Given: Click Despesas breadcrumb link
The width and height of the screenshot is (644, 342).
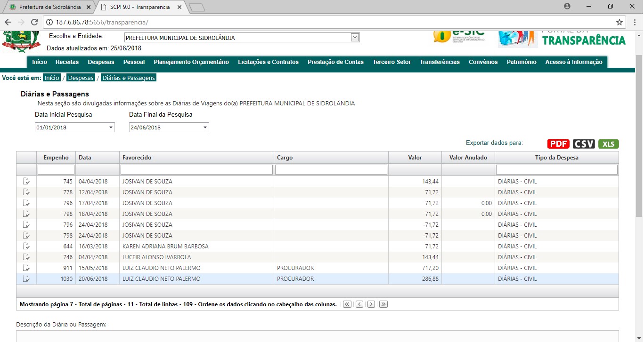Looking at the screenshot, I should click(80, 78).
